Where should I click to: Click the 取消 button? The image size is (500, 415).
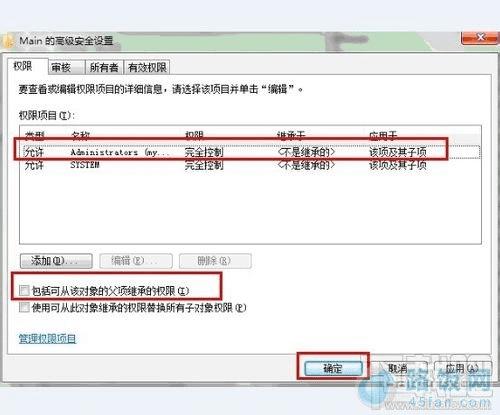(x=398, y=368)
